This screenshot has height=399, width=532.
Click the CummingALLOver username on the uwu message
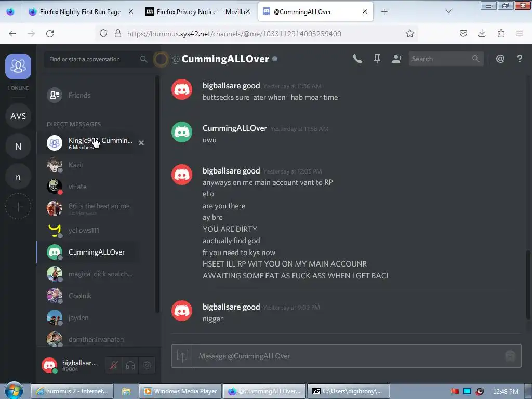click(235, 128)
